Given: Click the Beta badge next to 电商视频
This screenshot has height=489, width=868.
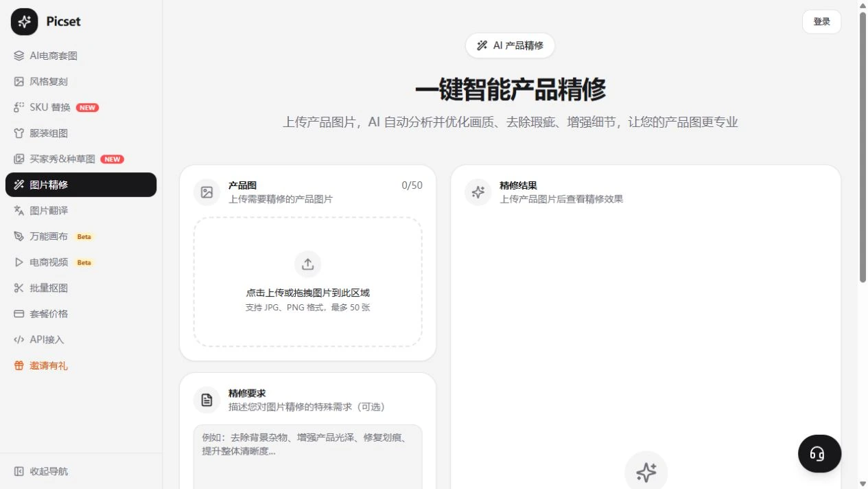Looking at the screenshot, I should click(x=84, y=262).
